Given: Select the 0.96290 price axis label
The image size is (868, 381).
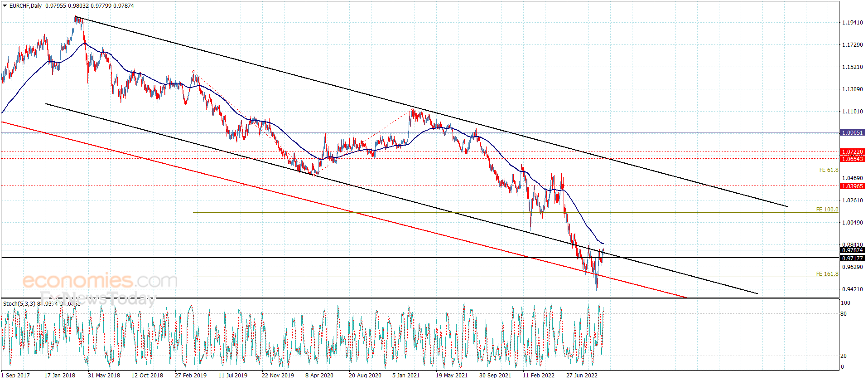Looking at the screenshot, I should [852, 267].
